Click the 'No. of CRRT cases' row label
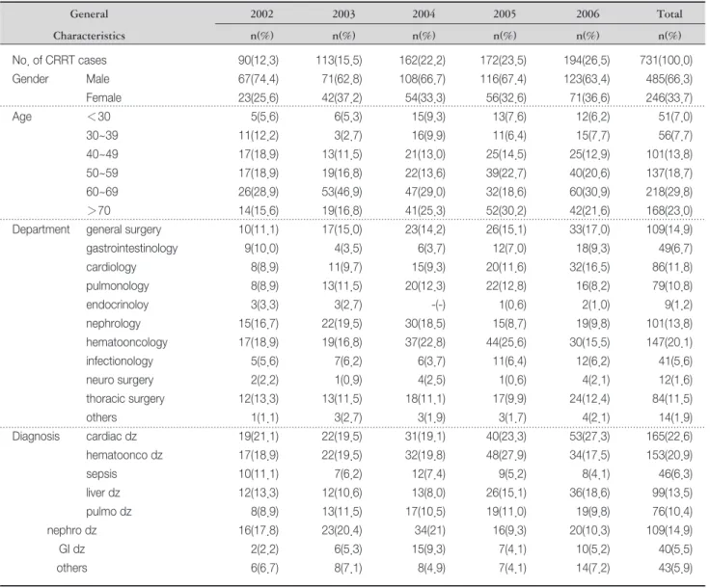Viewport: 710px width, 588px height. [x=59, y=60]
